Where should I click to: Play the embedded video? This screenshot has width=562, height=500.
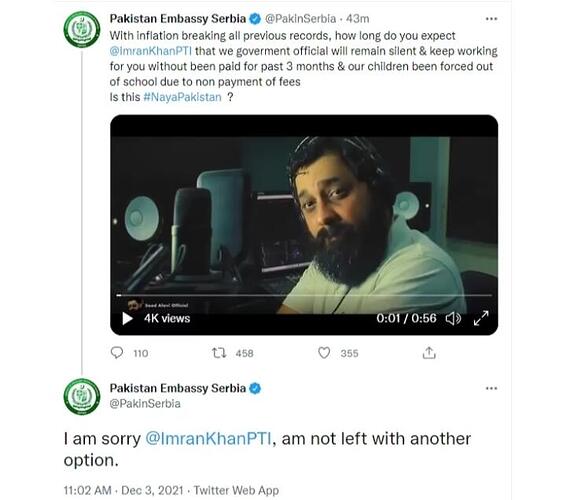click(x=127, y=318)
